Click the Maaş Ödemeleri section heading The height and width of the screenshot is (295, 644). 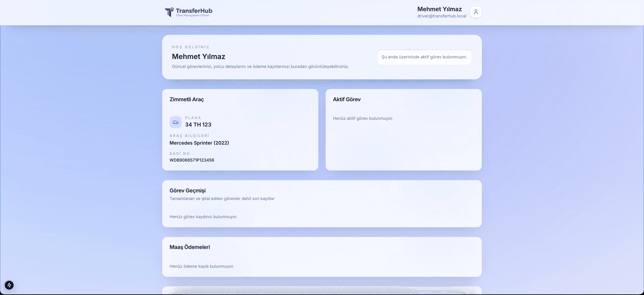[189, 247]
